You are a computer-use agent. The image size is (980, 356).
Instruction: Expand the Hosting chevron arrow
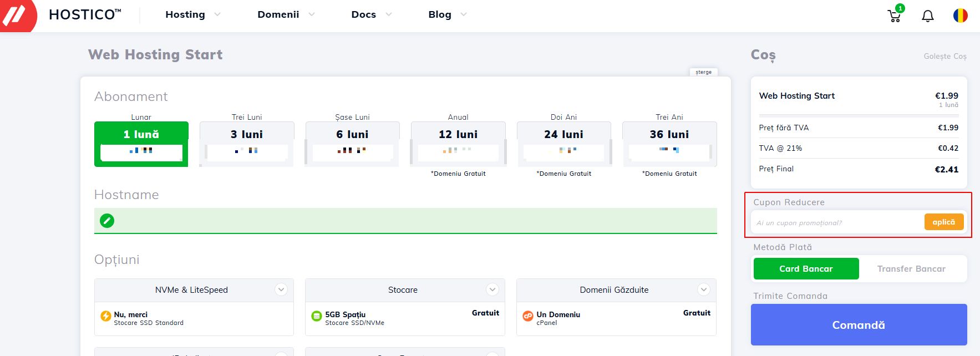tap(217, 14)
